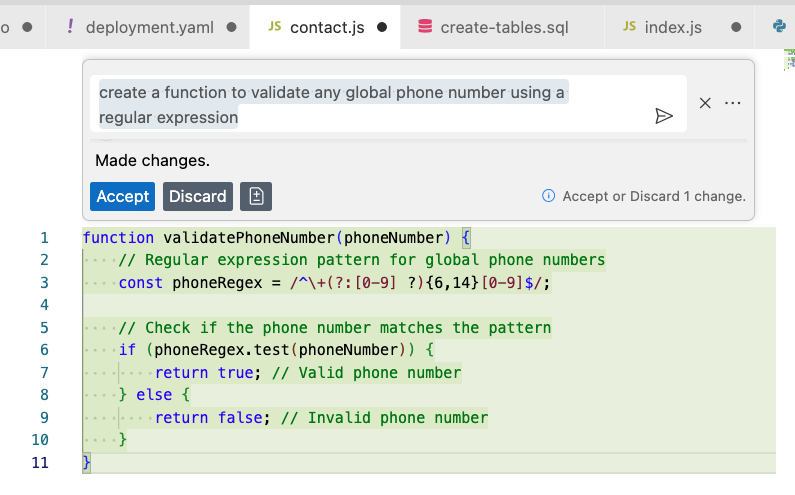Click the minimap in the editor corner

(789, 60)
